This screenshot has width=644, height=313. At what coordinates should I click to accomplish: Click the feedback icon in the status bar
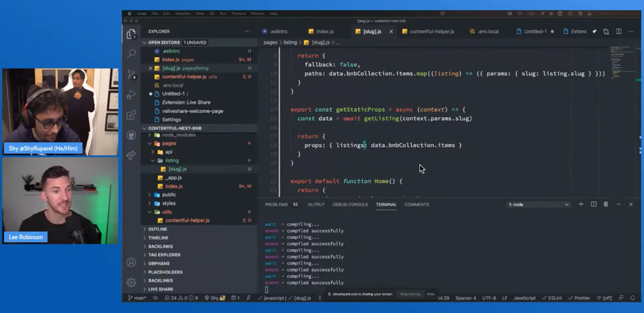621,298
